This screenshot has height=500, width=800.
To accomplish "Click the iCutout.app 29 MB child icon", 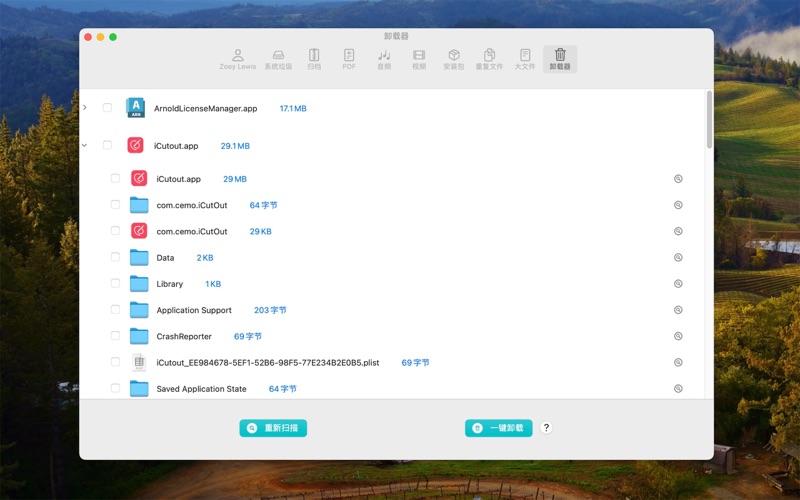I will pyautogui.click(x=139, y=179).
